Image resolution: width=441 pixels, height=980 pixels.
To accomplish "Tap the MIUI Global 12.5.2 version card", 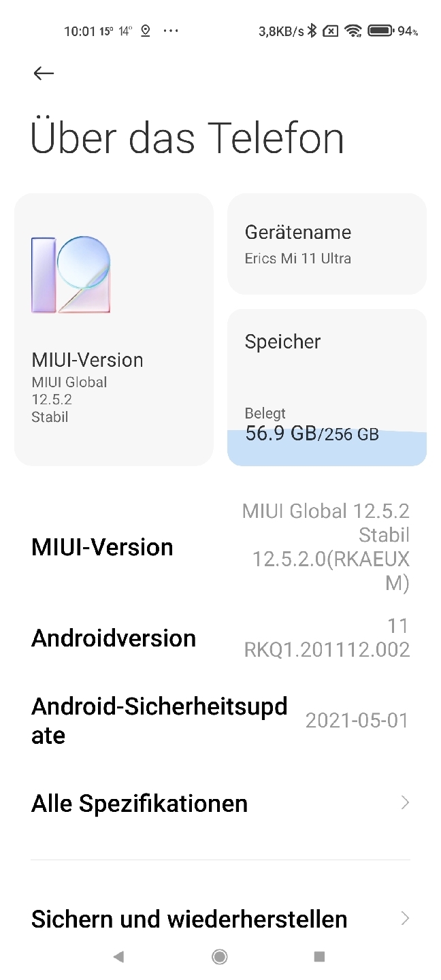I will point(114,329).
